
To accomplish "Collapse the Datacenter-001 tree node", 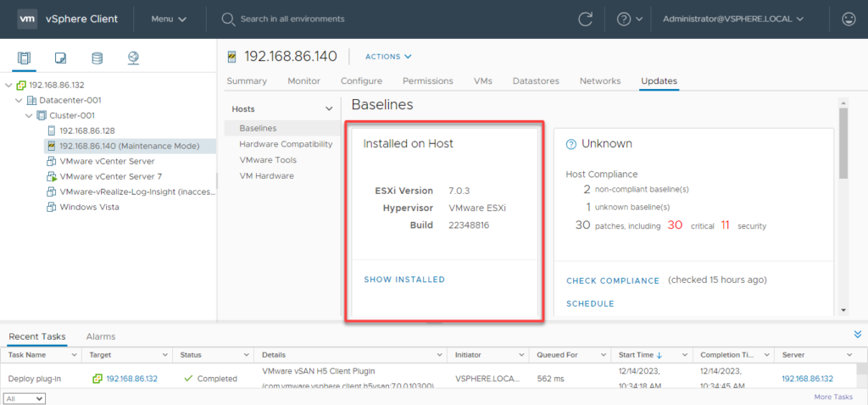I will [19, 101].
